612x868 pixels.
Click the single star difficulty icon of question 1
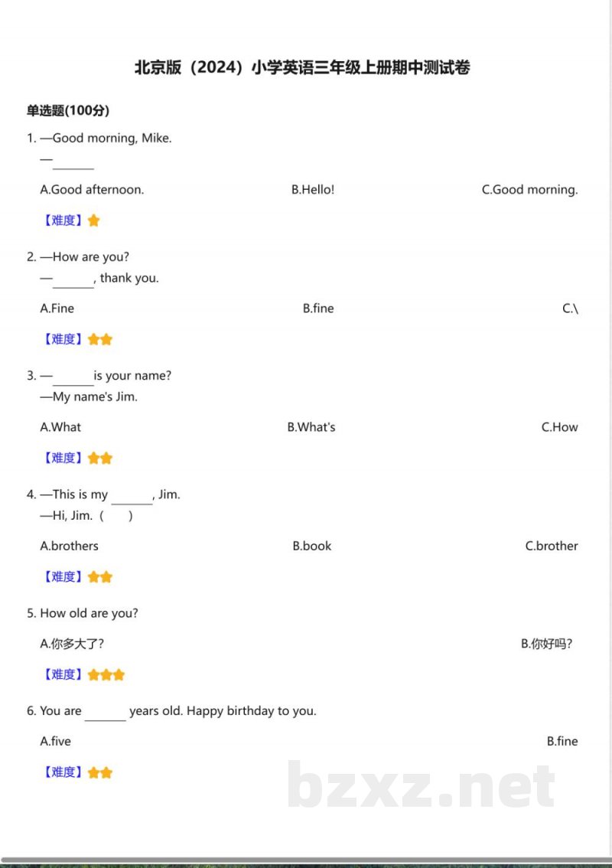pyautogui.click(x=93, y=220)
